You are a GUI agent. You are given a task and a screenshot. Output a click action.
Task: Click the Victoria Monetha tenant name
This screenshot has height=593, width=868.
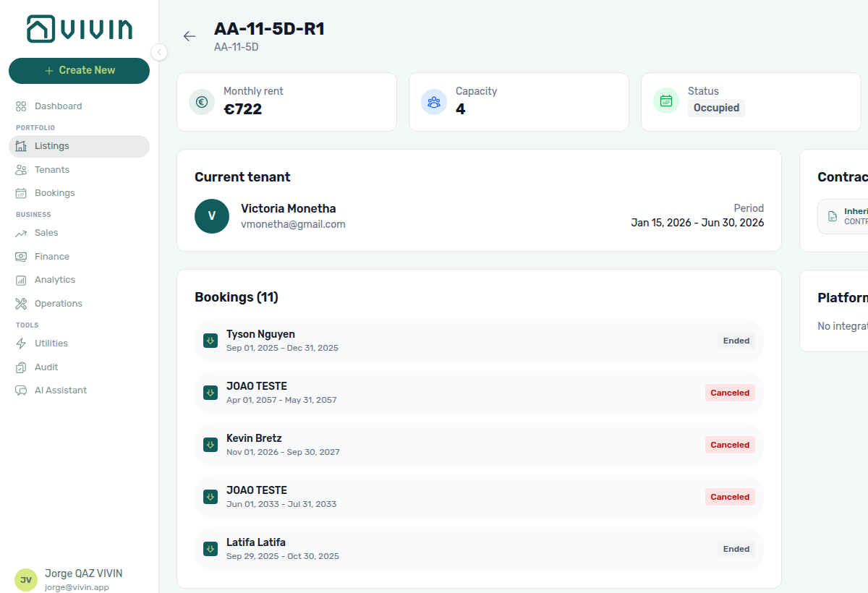click(288, 208)
